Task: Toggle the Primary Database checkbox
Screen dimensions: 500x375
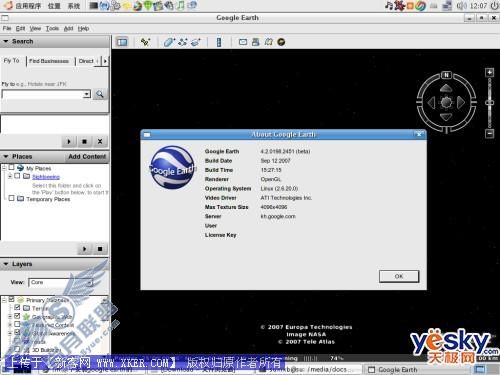Action: (11, 299)
